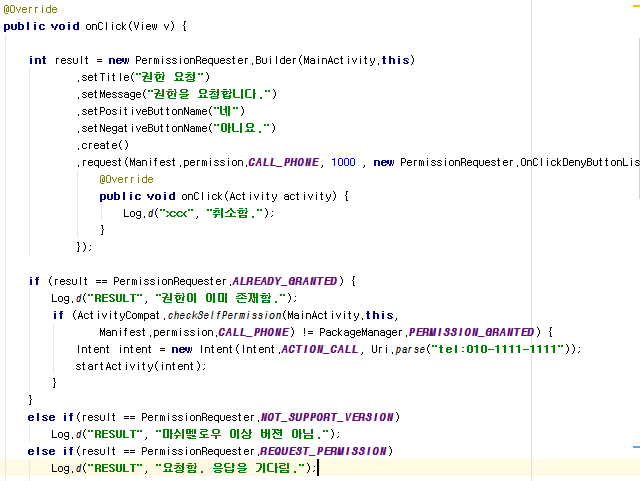Click the setMessage("권한을 요청합니다.") line
640x481 pixels.
coord(176,94)
